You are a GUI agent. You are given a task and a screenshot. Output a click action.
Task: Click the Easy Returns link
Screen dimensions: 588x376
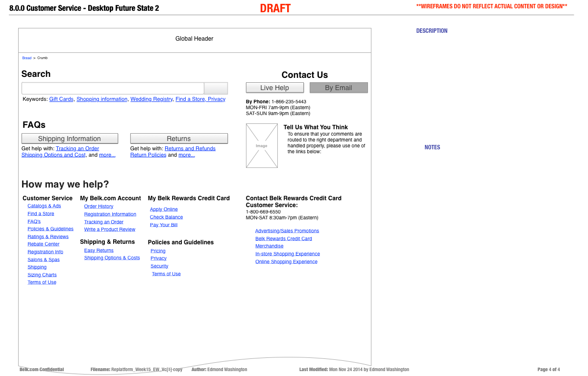(x=98, y=250)
